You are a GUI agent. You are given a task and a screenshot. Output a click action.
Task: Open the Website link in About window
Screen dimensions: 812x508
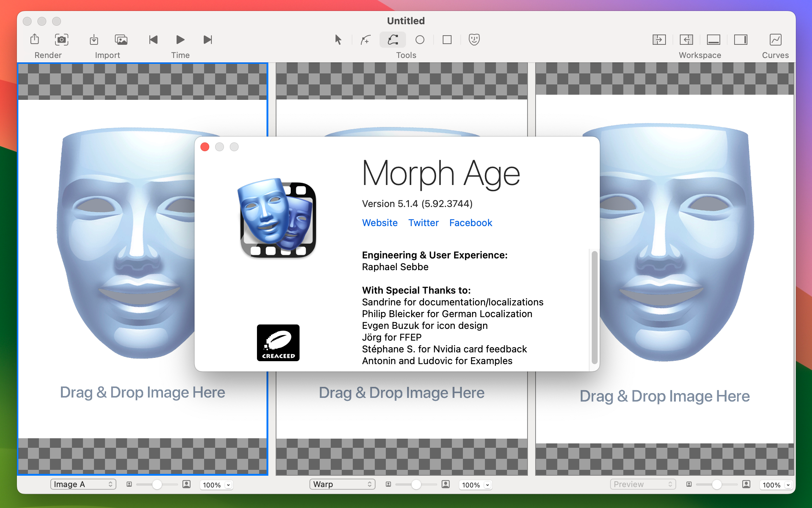(x=380, y=223)
